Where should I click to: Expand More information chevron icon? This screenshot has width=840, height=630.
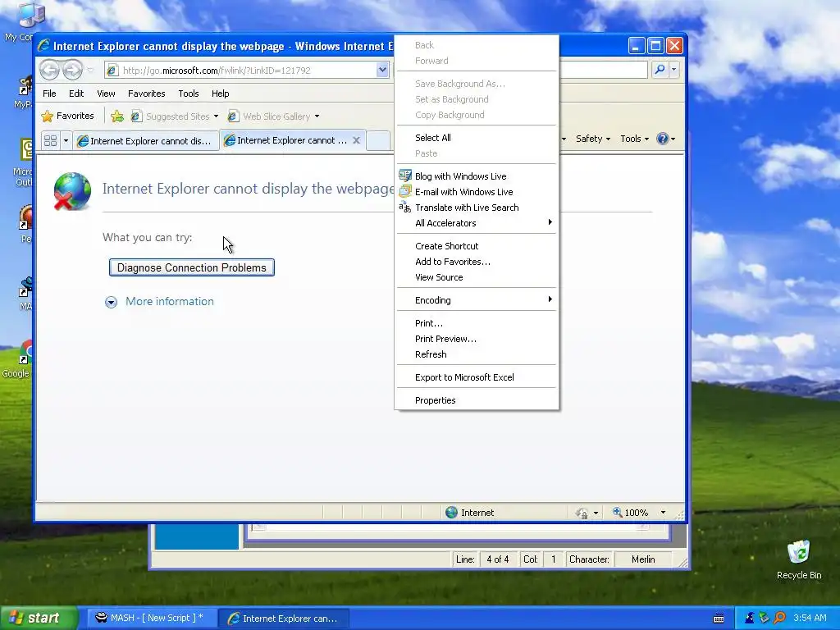click(111, 302)
